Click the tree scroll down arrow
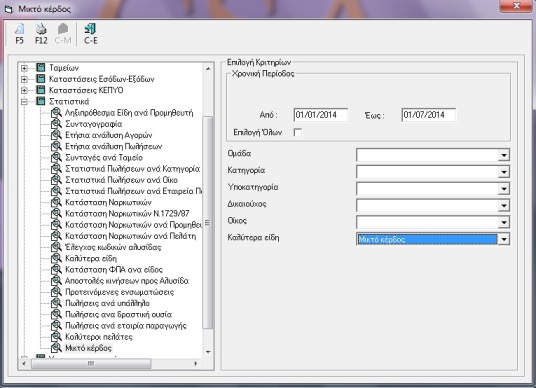 (x=208, y=352)
